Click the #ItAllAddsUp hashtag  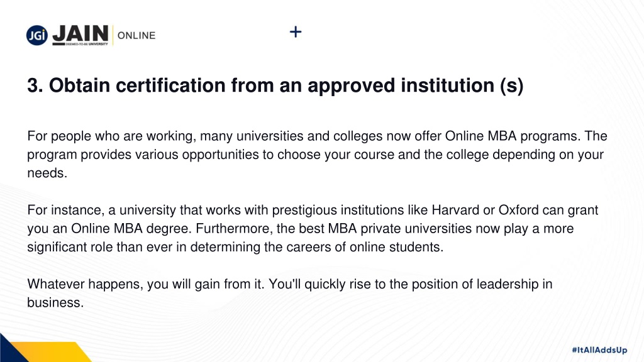(599, 349)
